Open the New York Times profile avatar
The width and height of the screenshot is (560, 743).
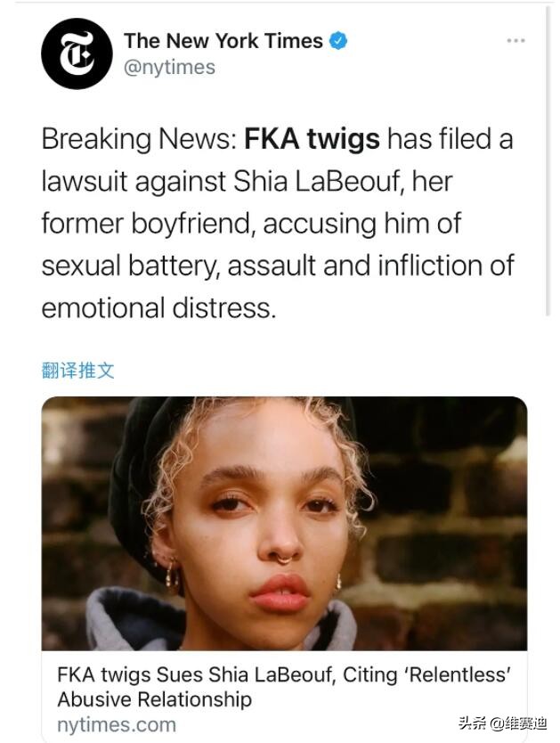(x=77, y=53)
